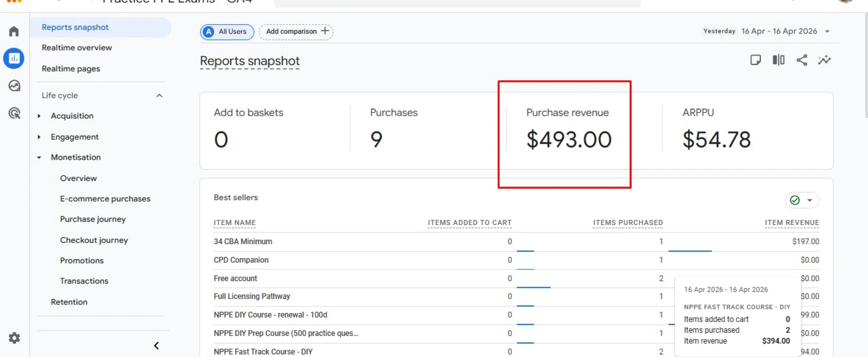
Task: Open the Advertising cursor-target icon
Action: click(x=14, y=113)
